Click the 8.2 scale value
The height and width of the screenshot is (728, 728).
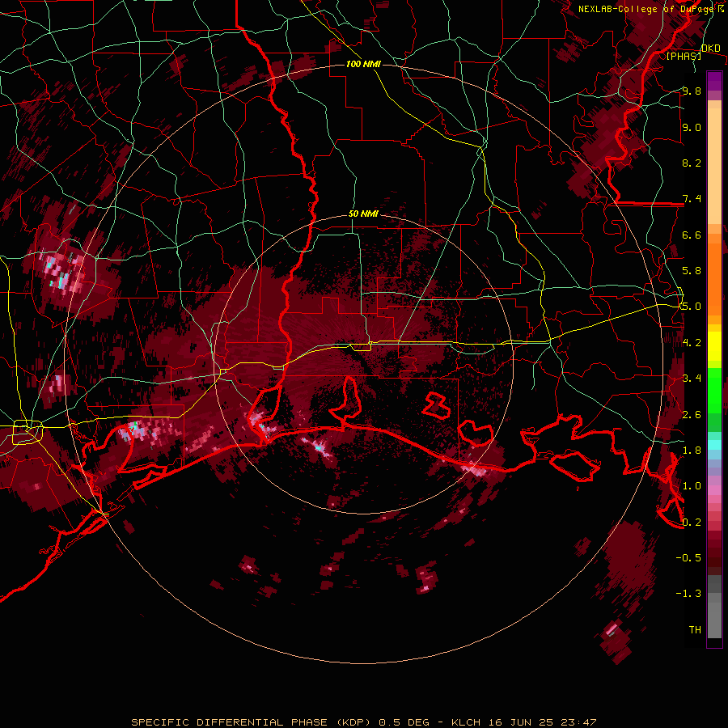(x=692, y=163)
